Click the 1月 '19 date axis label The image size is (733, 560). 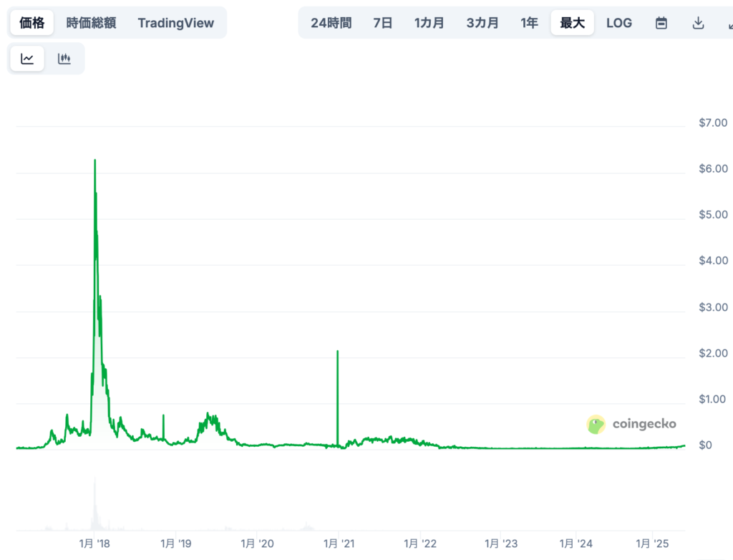coord(176,543)
